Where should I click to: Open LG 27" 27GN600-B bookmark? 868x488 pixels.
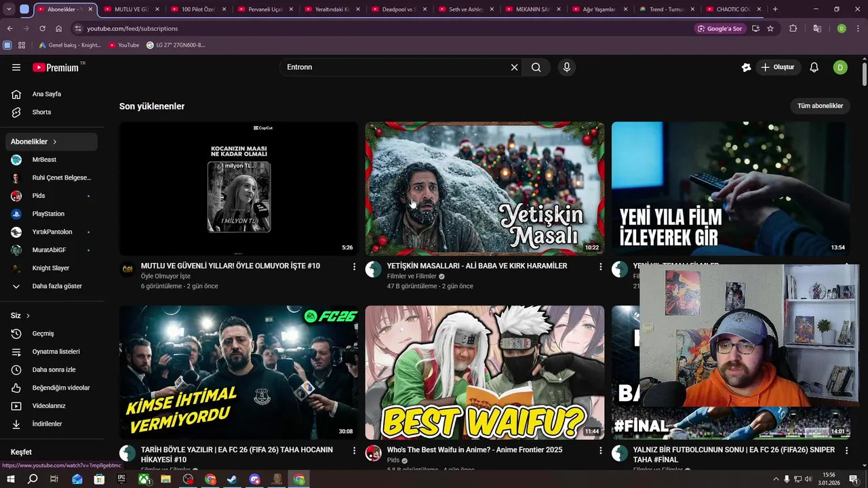(x=176, y=45)
